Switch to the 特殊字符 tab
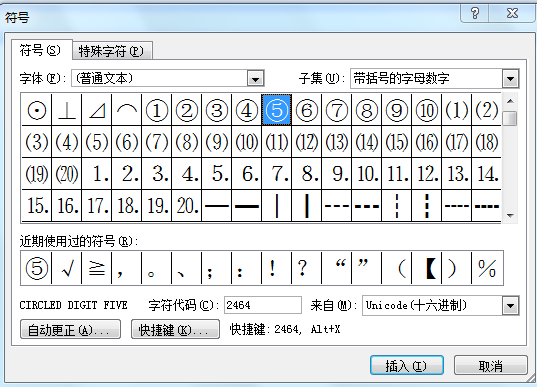Image resolution: width=537 pixels, height=387 pixels. tap(112, 51)
